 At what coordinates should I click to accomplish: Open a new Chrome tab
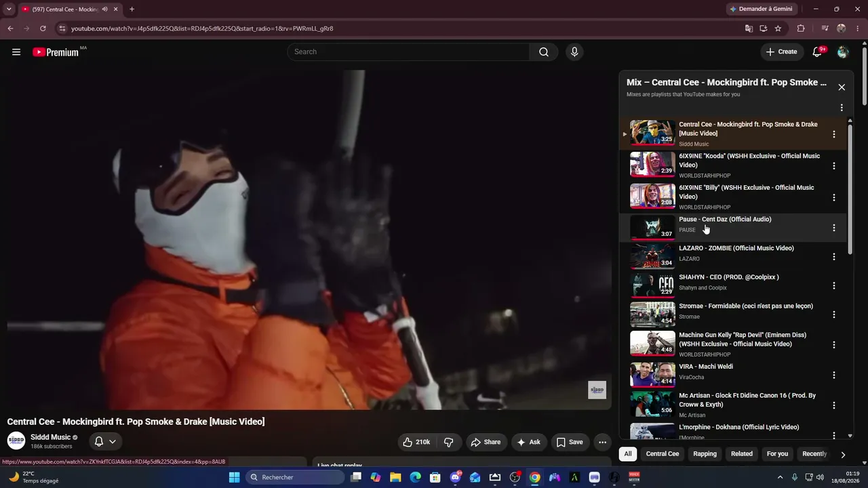click(132, 9)
